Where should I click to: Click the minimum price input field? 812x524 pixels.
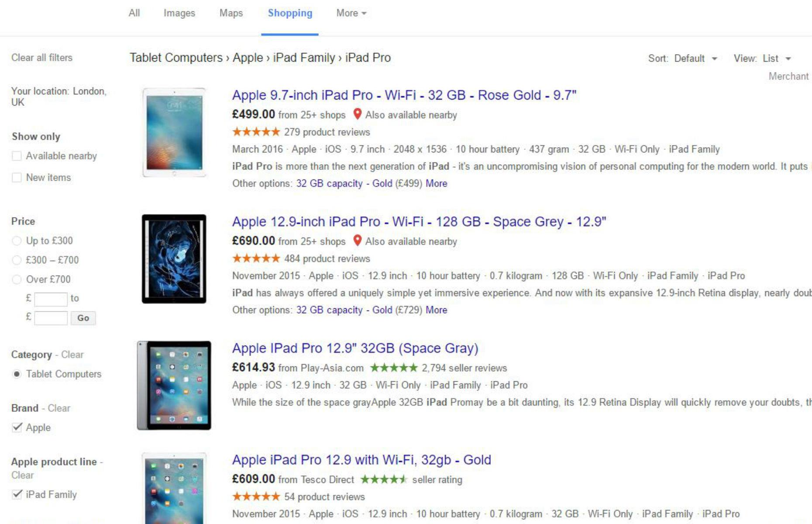(x=51, y=299)
